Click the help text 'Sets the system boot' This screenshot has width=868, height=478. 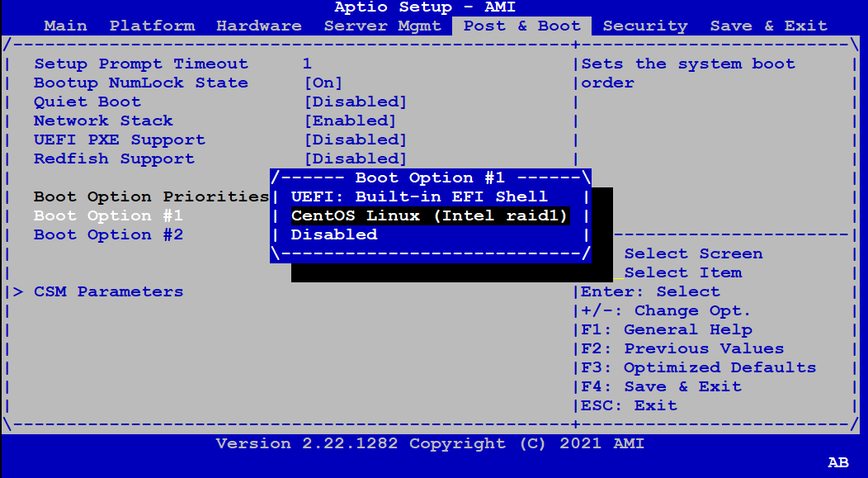pos(688,64)
